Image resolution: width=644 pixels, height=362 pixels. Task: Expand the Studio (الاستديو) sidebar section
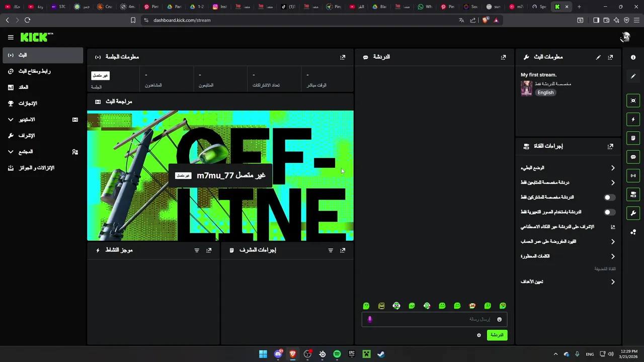click(x=43, y=120)
